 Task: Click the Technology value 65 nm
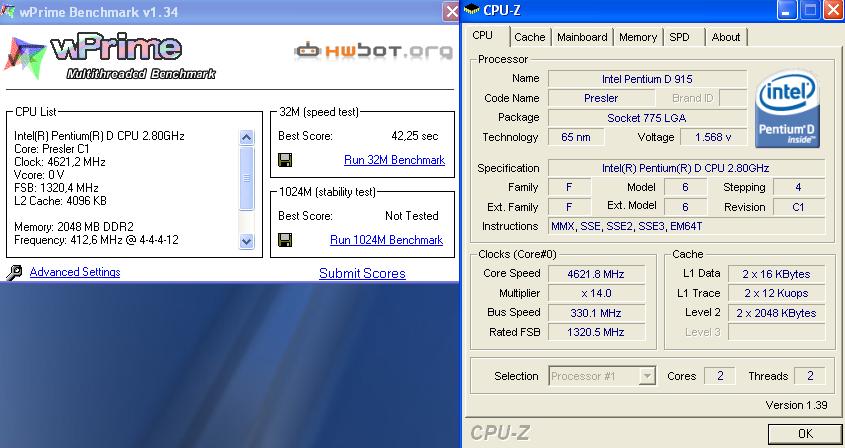(x=576, y=137)
